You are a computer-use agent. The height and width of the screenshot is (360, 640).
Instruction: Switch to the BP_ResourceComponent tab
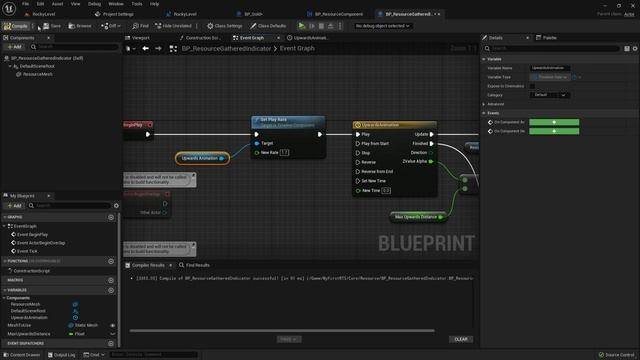pos(336,14)
